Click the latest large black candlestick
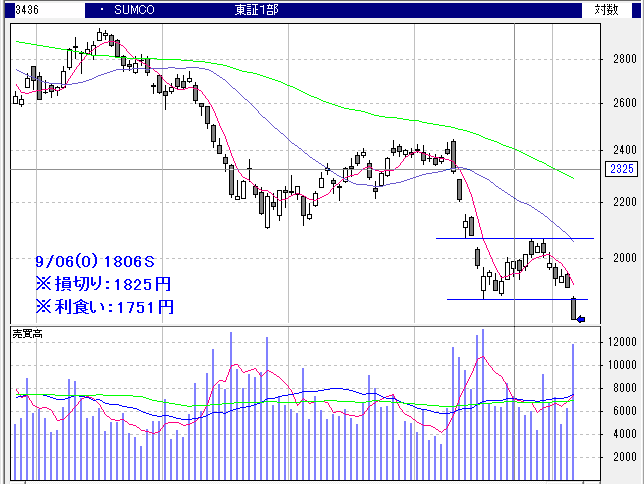This screenshot has height=484, width=644. tap(574, 308)
